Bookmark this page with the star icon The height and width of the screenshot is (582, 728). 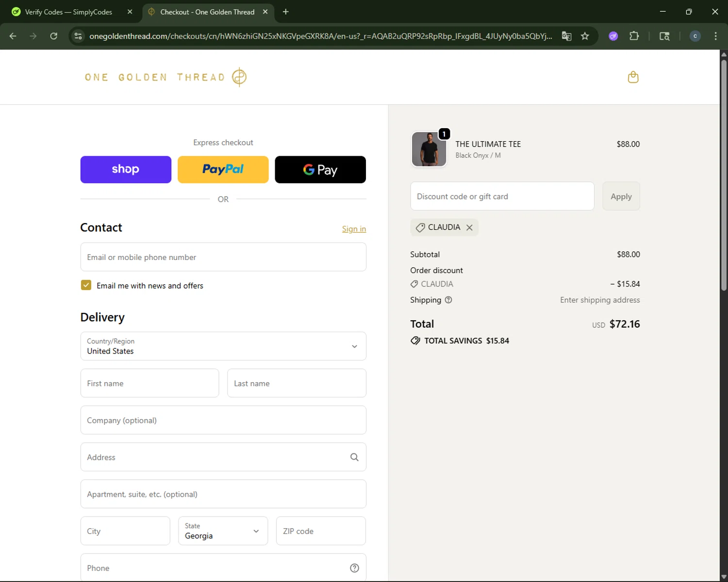click(585, 36)
